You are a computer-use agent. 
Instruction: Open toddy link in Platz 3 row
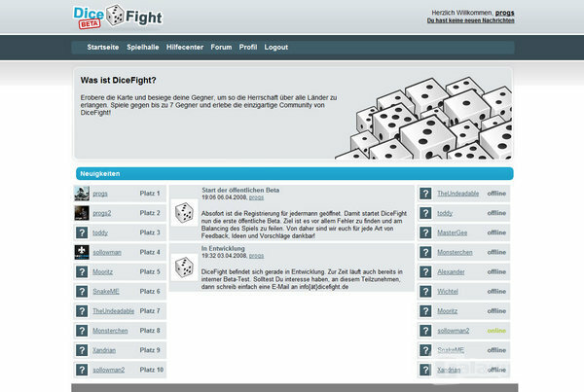pyautogui.click(x=100, y=232)
